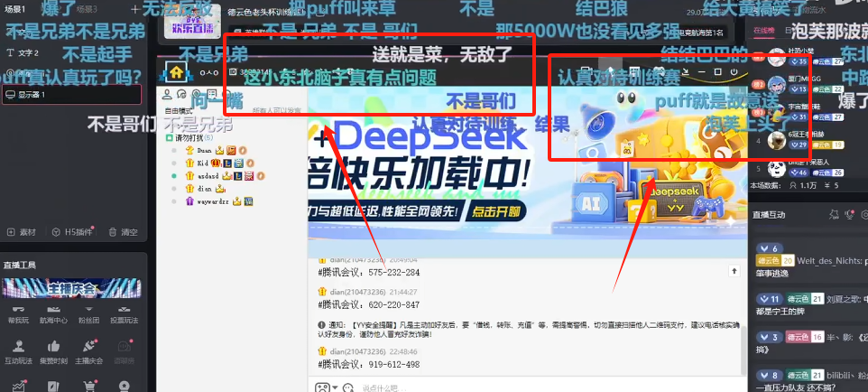The image size is (868, 392).
Task: Open the trending chart tool icon
Action: point(18,386)
